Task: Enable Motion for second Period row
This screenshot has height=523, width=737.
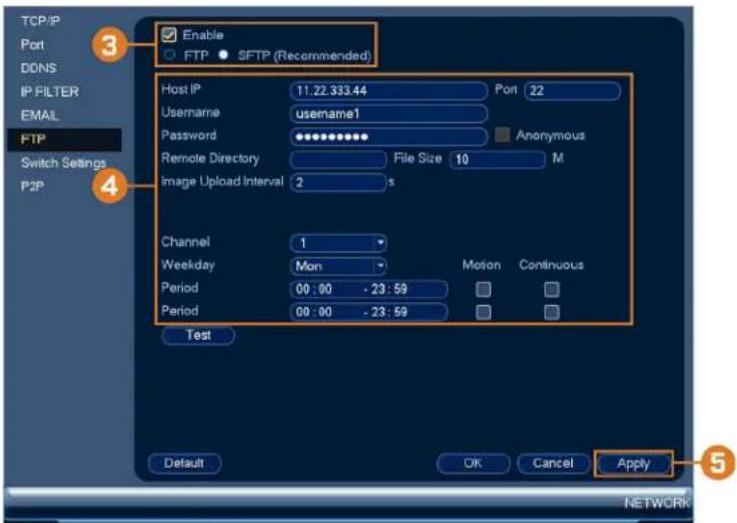Action: [x=483, y=312]
